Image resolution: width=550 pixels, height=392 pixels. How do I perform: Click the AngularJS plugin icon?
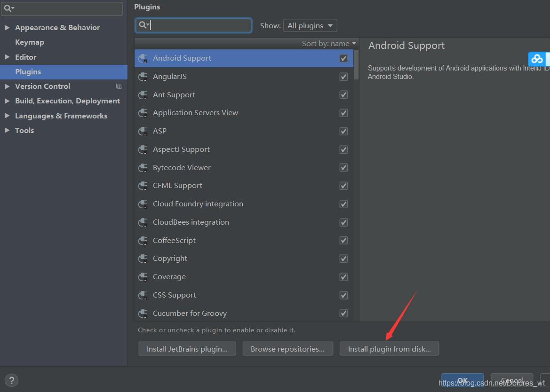143,77
